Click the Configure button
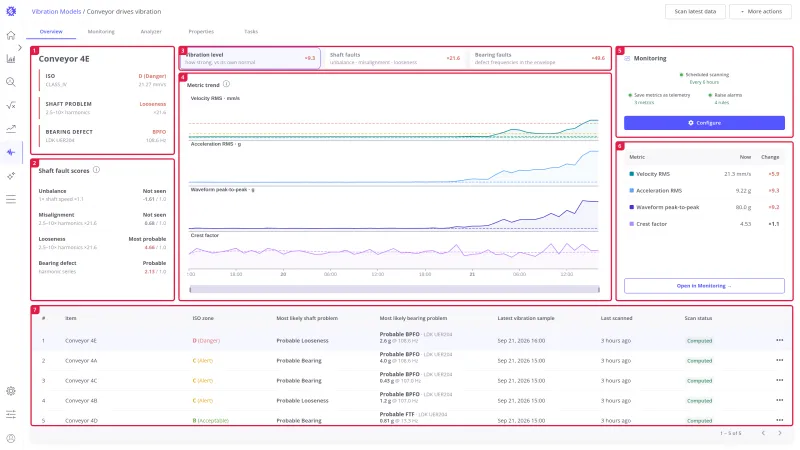 [x=704, y=123]
